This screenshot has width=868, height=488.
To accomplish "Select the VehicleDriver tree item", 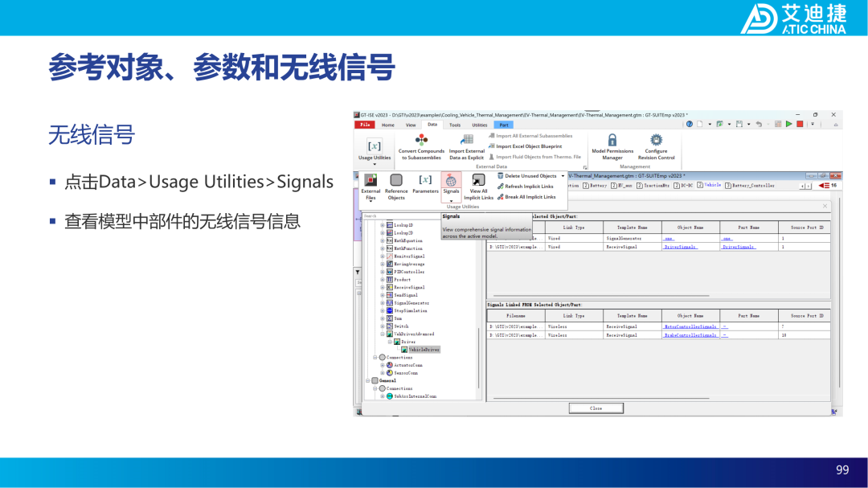I will click(424, 350).
